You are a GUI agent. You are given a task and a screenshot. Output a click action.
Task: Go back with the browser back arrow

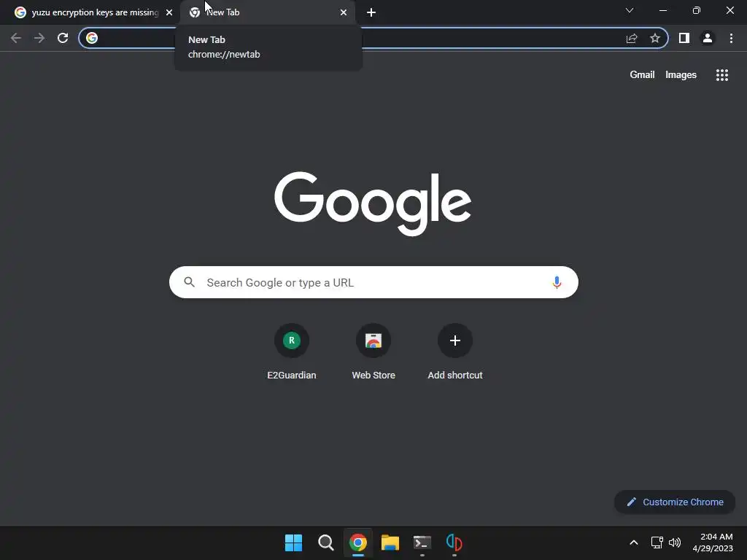coord(16,38)
